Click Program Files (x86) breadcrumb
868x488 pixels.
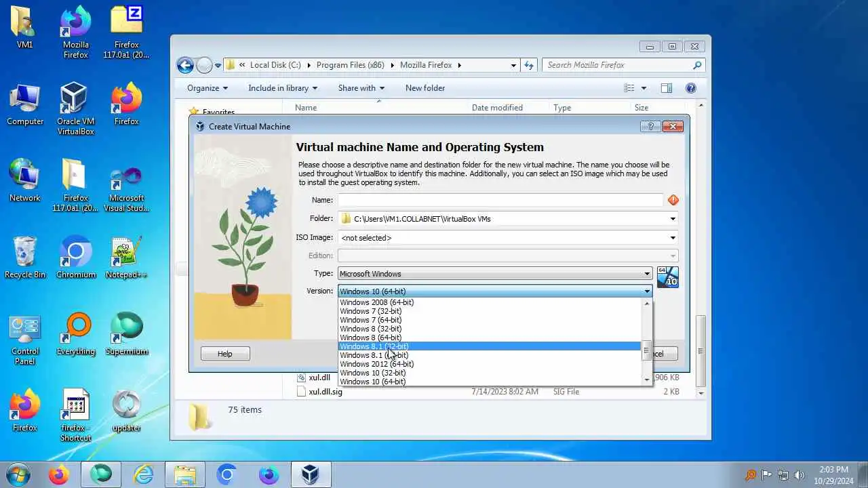pyautogui.click(x=351, y=65)
